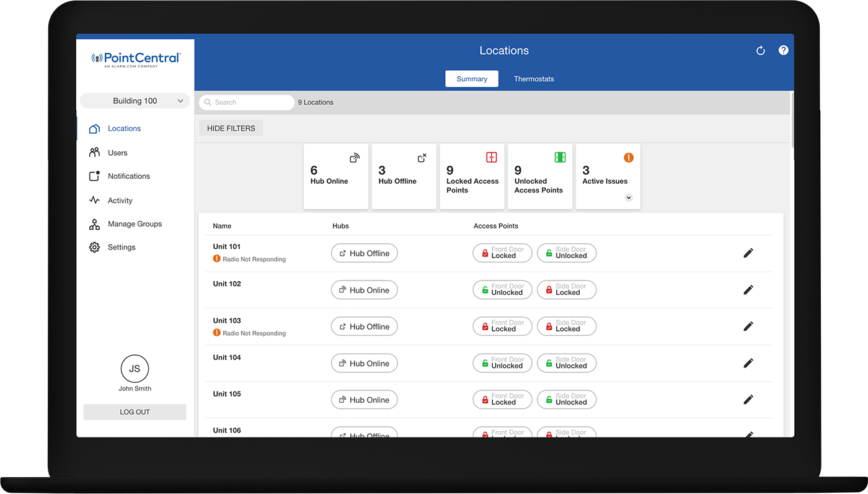Click the search magnifier icon
This screenshot has width=868, height=494.
[x=208, y=102]
